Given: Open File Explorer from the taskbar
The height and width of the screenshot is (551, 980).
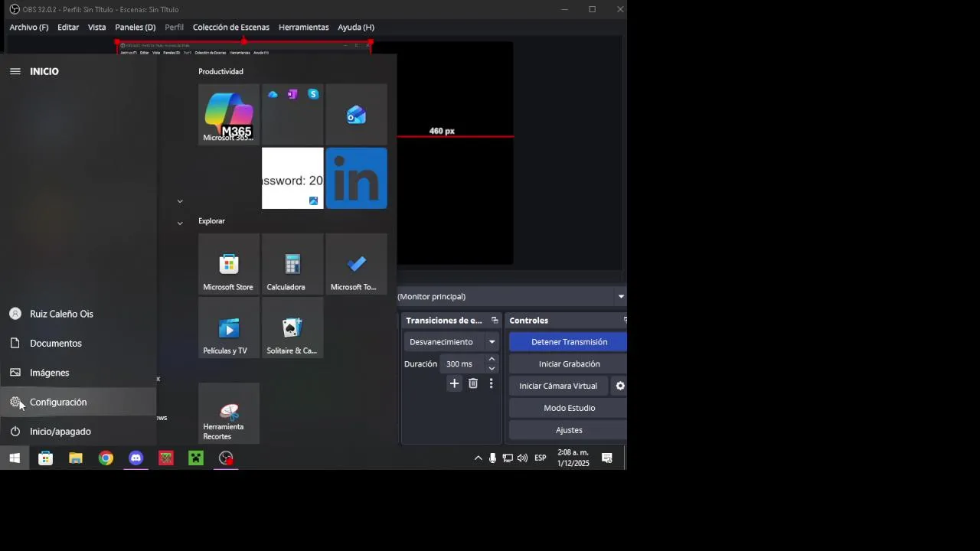Looking at the screenshot, I should click(75, 458).
